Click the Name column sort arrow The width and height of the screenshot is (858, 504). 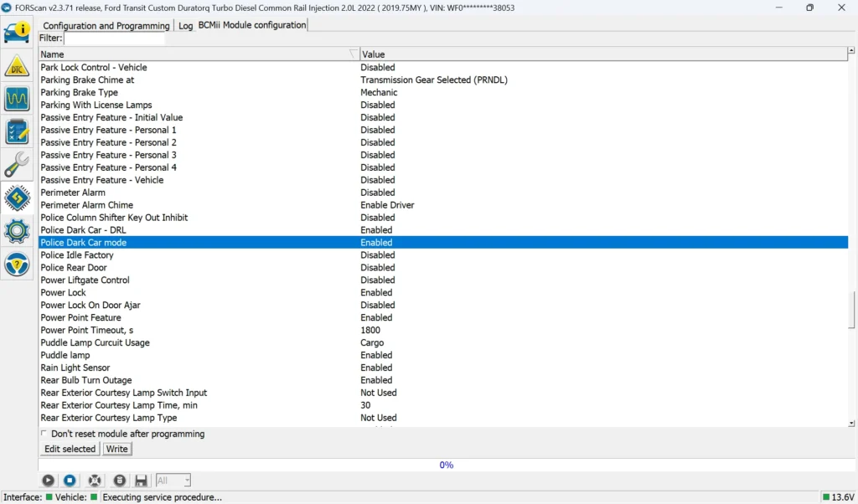[x=353, y=54]
